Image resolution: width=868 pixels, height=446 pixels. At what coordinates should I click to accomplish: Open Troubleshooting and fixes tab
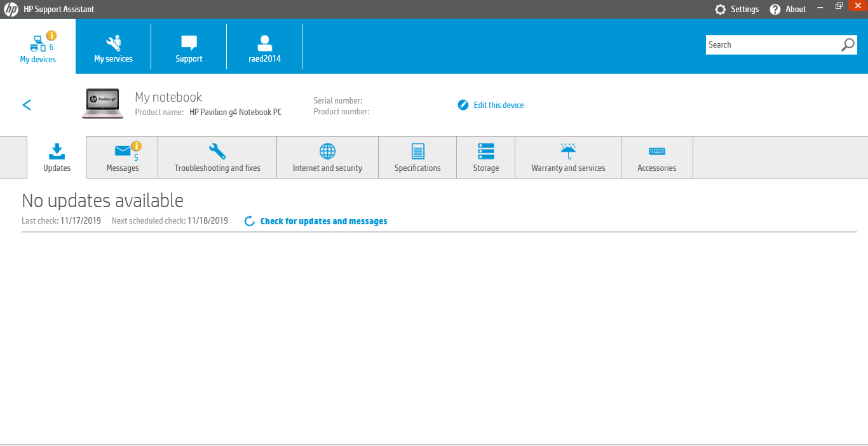[x=217, y=157]
